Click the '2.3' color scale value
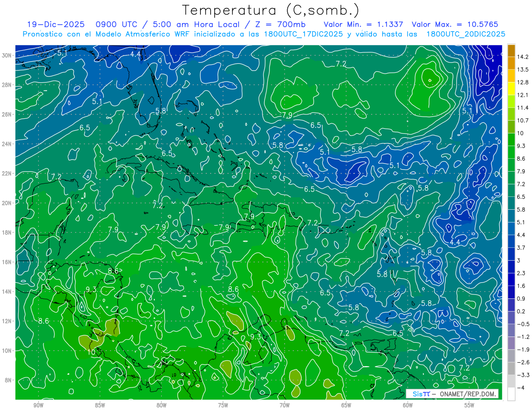The image size is (532, 411). [521, 273]
